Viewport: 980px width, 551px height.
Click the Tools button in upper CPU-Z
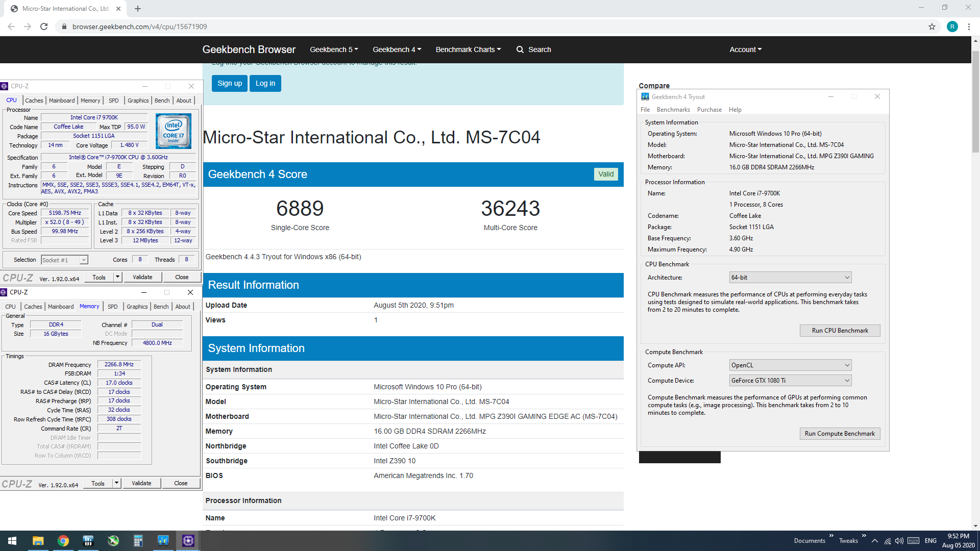coord(99,277)
